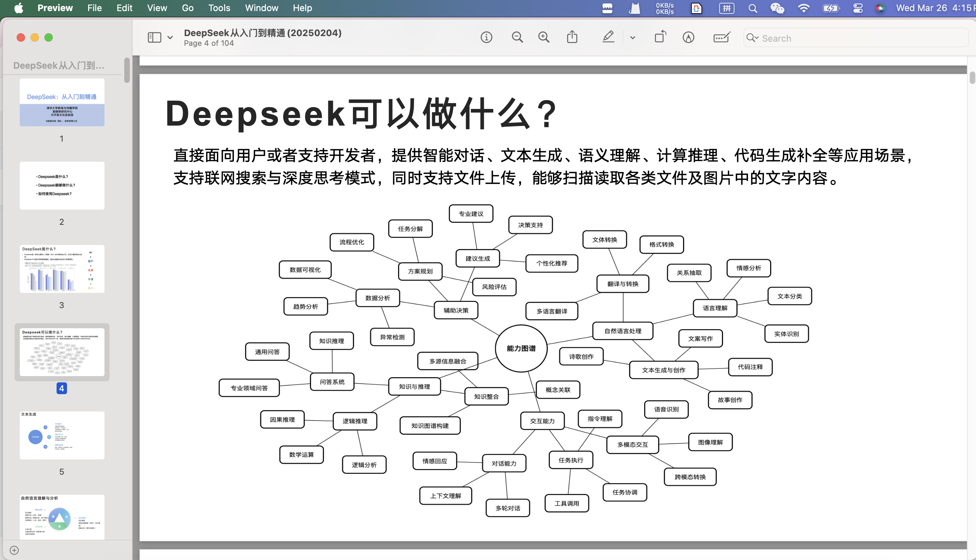Click the 辅助决策 node

pyautogui.click(x=456, y=311)
